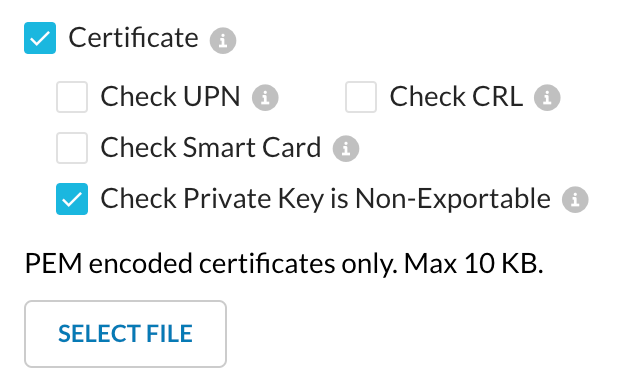
Task: Open the Check Smart Card info icon
Action: click(346, 149)
